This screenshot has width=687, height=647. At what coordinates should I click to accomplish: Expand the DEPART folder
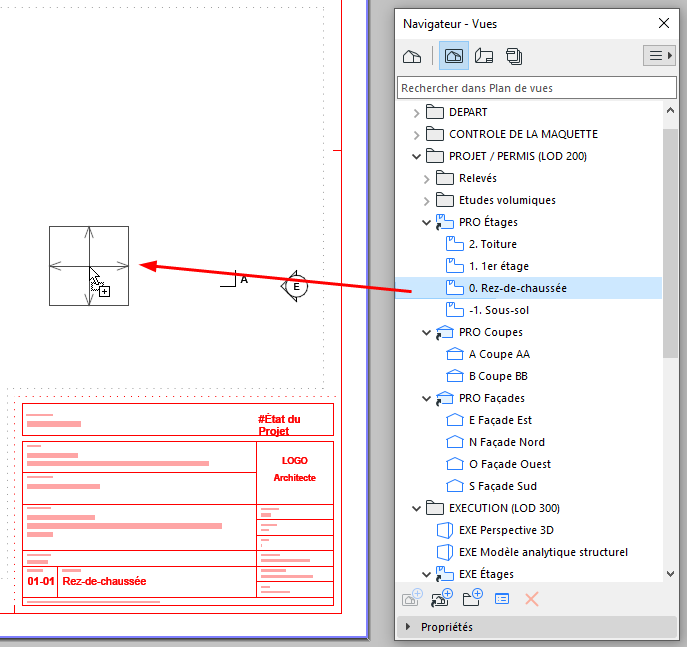point(416,113)
